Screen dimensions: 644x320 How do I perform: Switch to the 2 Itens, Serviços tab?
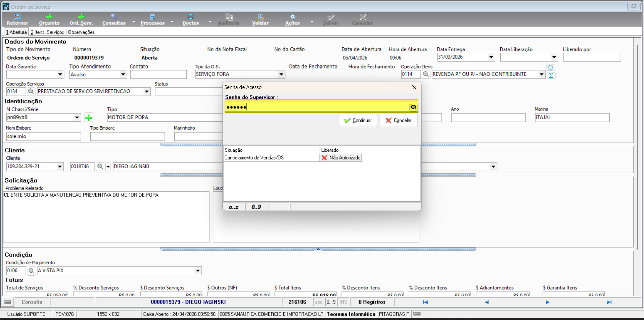pyautogui.click(x=47, y=32)
